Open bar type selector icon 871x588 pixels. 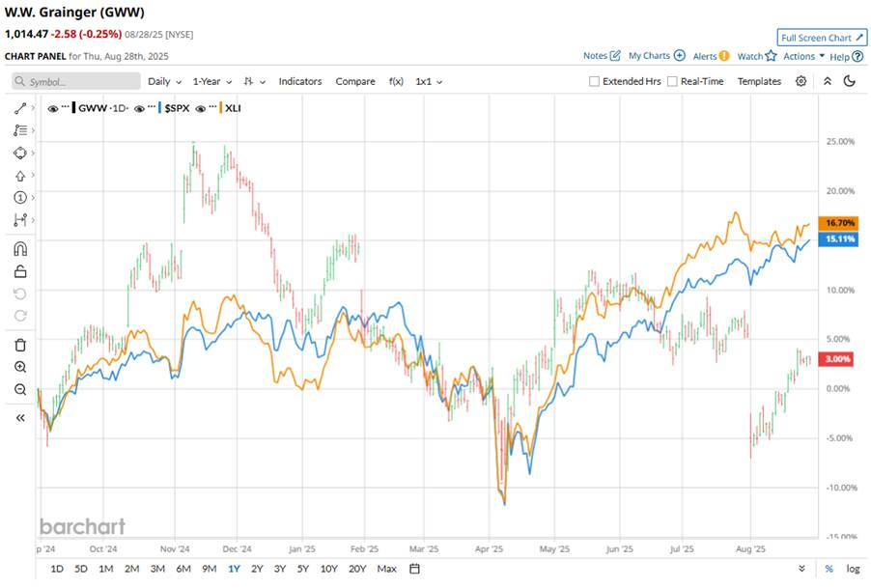(x=248, y=82)
